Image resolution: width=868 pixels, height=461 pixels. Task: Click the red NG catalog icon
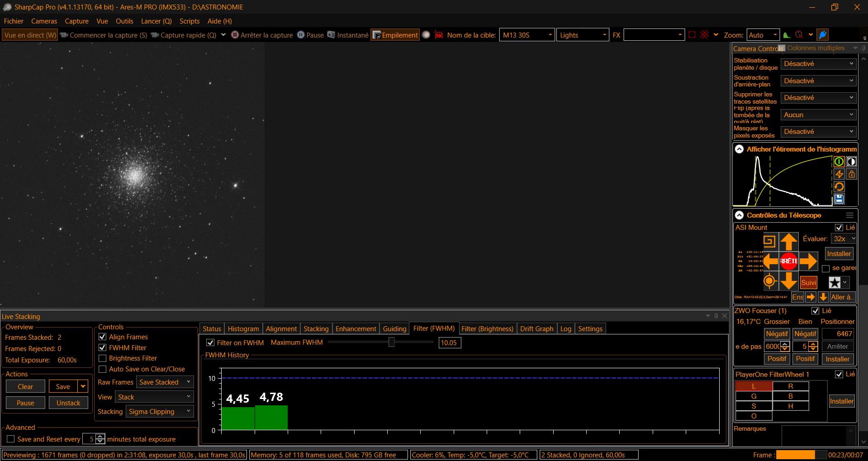[x=439, y=35]
